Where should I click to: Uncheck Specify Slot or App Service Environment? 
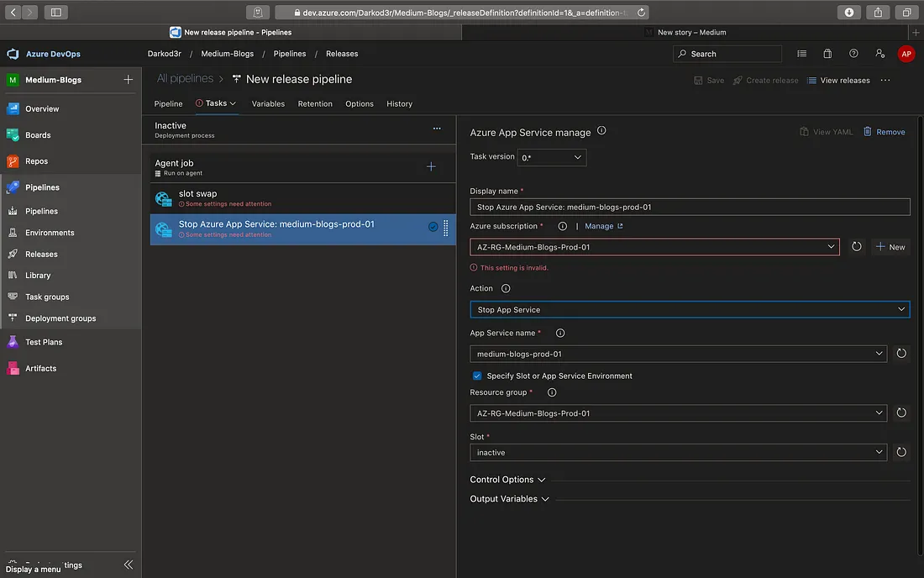pos(477,376)
